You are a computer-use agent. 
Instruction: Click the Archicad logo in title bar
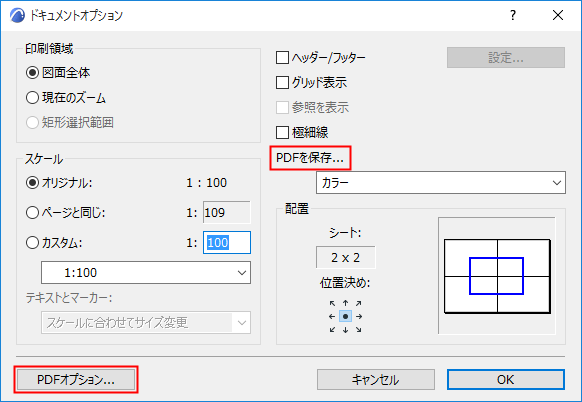pyautogui.click(x=17, y=16)
